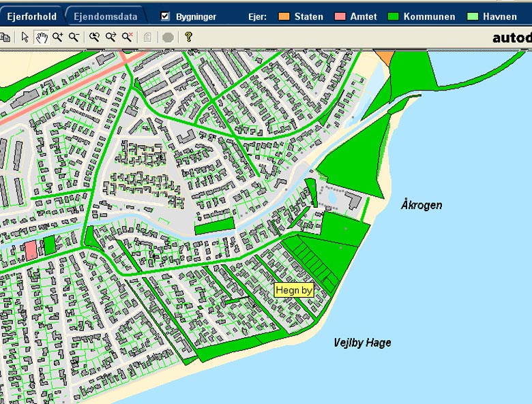Go to previous zoom view
Screen dimensions: 532x404
[94, 37]
